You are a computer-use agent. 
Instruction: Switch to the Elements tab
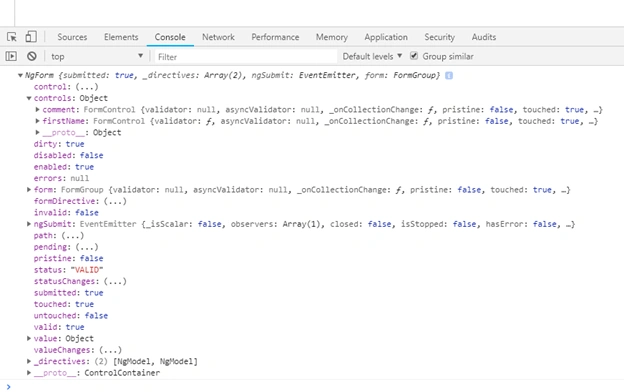click(121, 37)
